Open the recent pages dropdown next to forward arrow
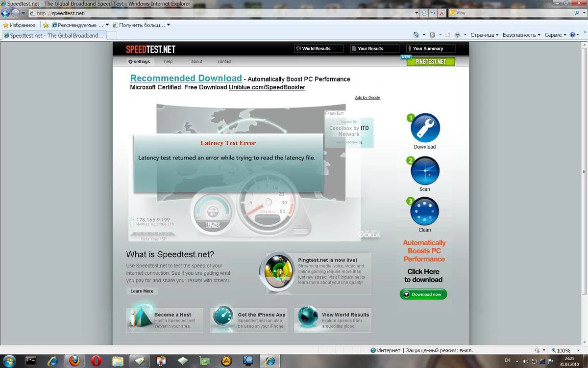588x368 pixels. tap(23, 13)
